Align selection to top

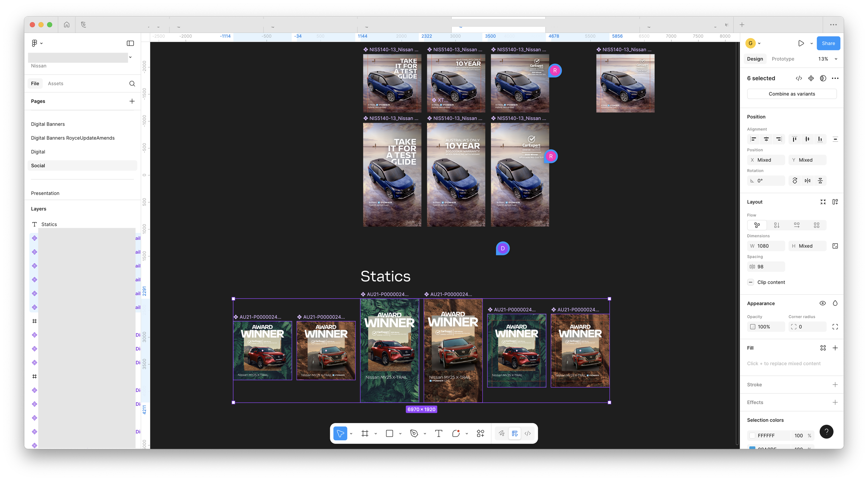[x=794, y=139]
